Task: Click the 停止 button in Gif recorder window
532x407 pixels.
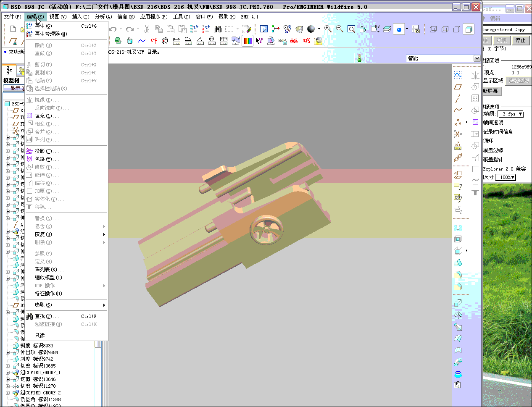Action: 521,40
